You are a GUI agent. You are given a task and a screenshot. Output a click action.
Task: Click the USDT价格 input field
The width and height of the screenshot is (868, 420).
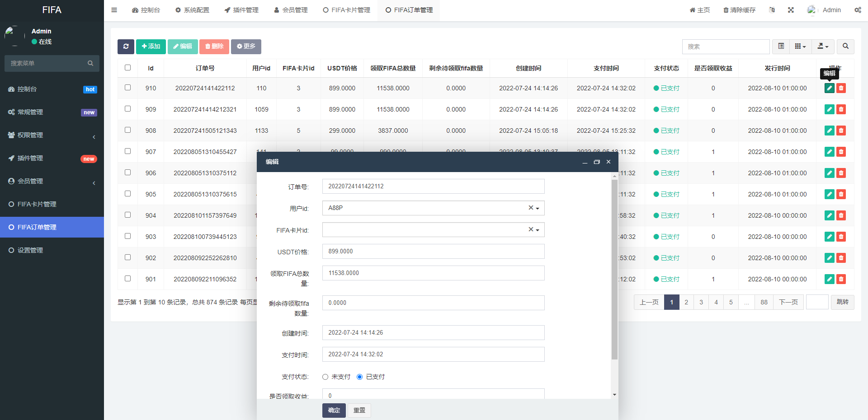[x=433, y=252]
